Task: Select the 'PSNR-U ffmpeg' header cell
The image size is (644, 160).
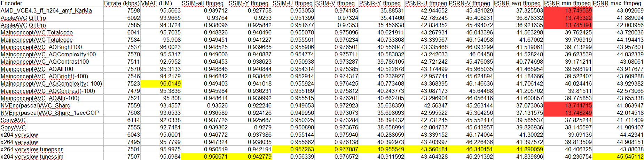Action: (426, 3)
